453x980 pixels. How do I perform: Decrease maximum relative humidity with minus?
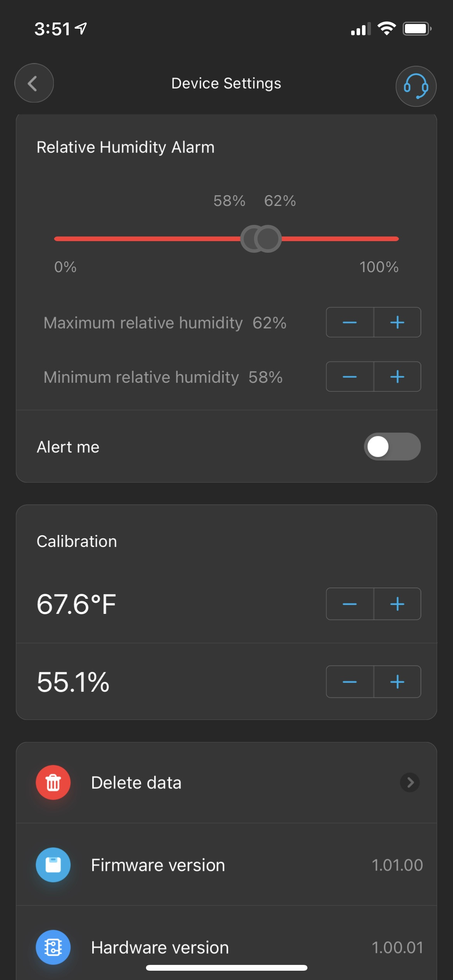[350, 322]
